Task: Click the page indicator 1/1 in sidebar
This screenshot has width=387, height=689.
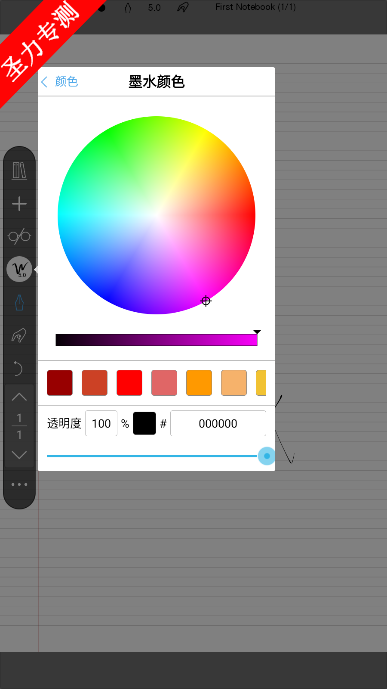Action: (19, 426)
